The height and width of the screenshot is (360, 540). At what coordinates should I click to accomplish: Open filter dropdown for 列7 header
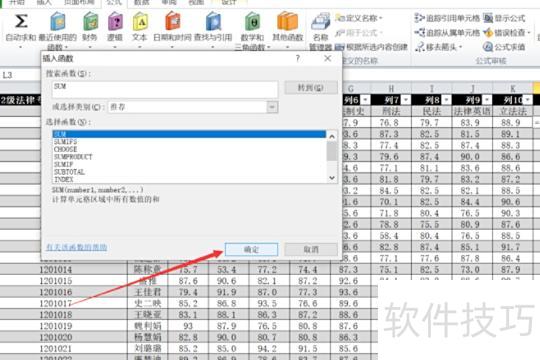[406, 100]
